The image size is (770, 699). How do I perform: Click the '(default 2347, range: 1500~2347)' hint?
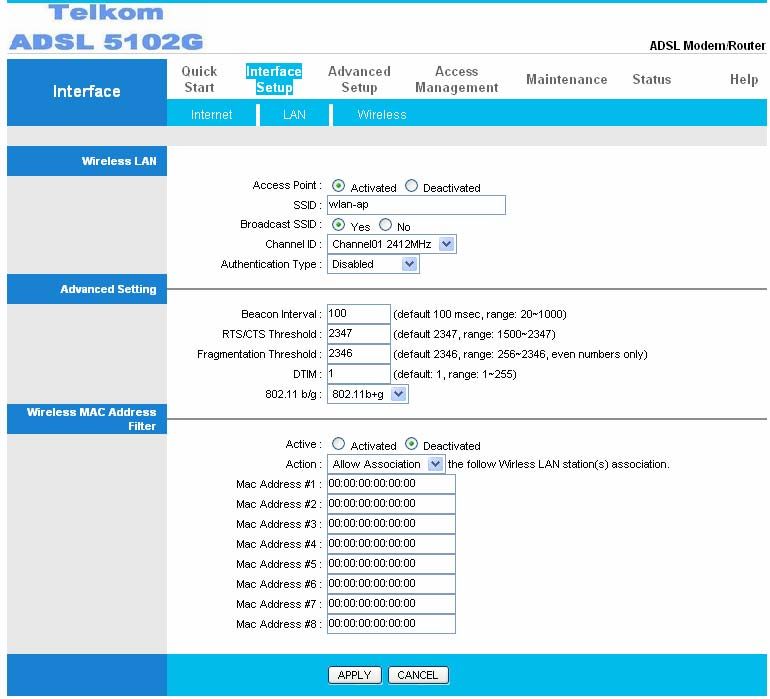click(474, 335)
